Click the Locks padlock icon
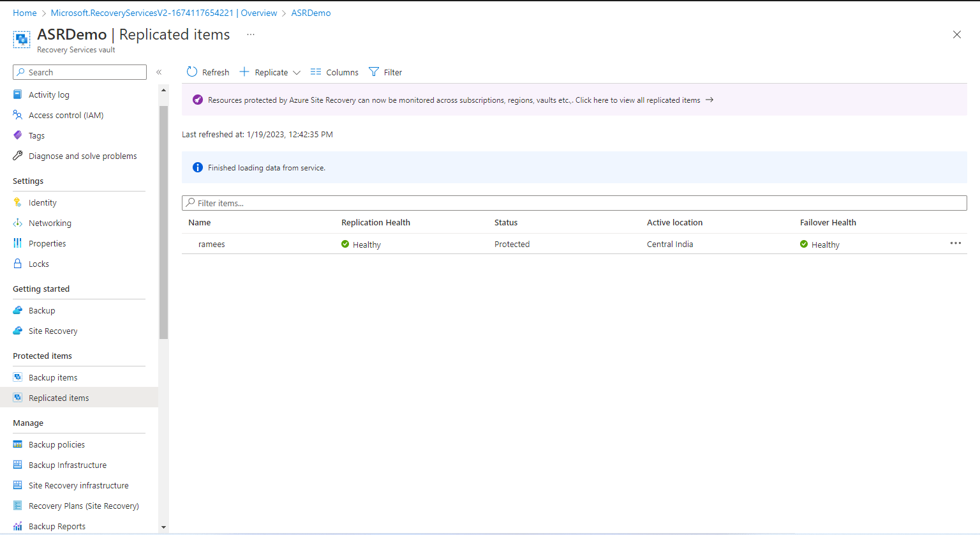The width and height of the screenshot is (980, 535). [x=18, y=264]
